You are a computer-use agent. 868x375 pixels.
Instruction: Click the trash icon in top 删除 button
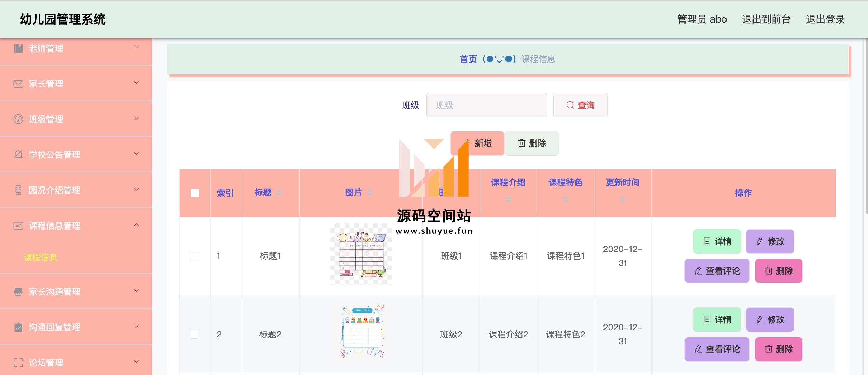coord(521,143)
